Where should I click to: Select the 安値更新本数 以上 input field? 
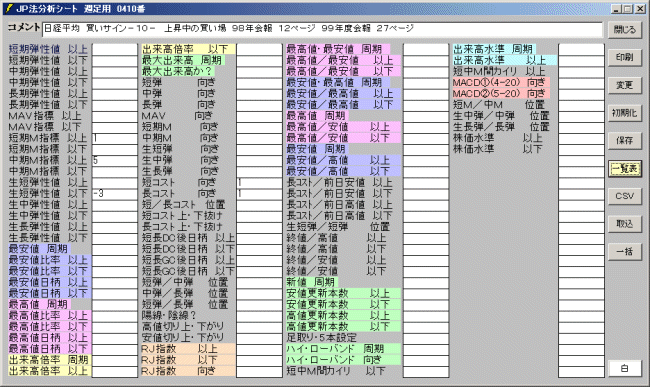tap(426, 293)
